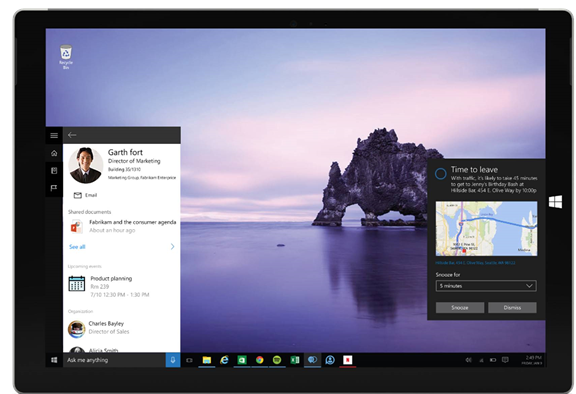576x394 pixels.
Task: Open the Cortana hamburger menu
Action: 54,135
